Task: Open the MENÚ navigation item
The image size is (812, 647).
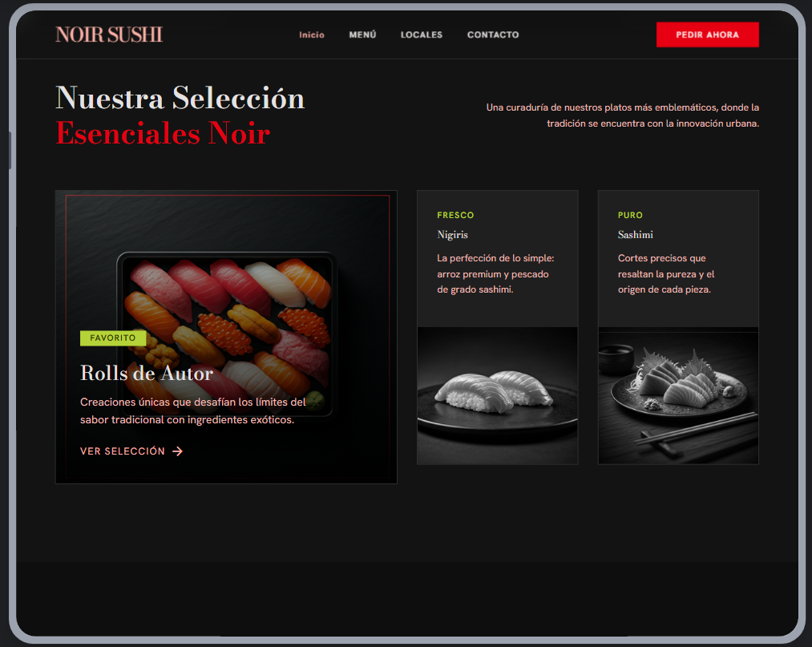Action: coord(362,34)
